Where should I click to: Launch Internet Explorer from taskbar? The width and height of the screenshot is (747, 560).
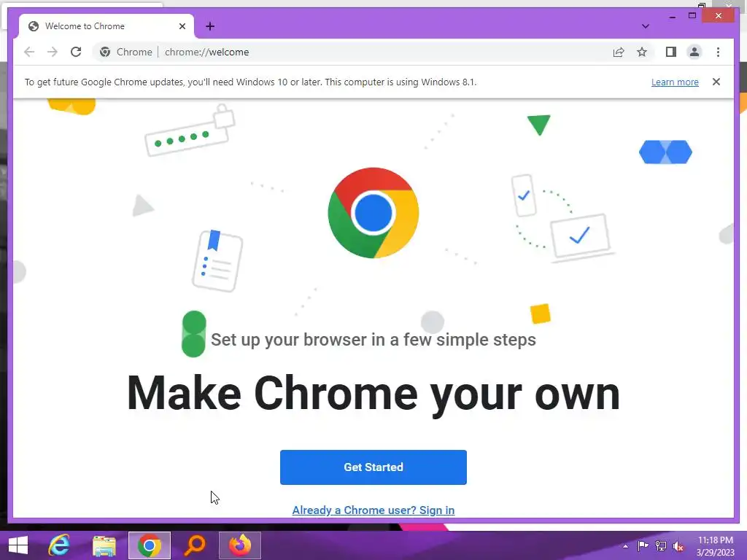click(x=59, y=545)
